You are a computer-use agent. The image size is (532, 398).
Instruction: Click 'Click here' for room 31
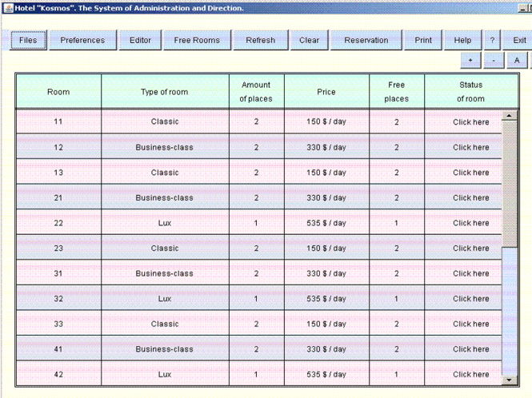click(x=471, y=273)
